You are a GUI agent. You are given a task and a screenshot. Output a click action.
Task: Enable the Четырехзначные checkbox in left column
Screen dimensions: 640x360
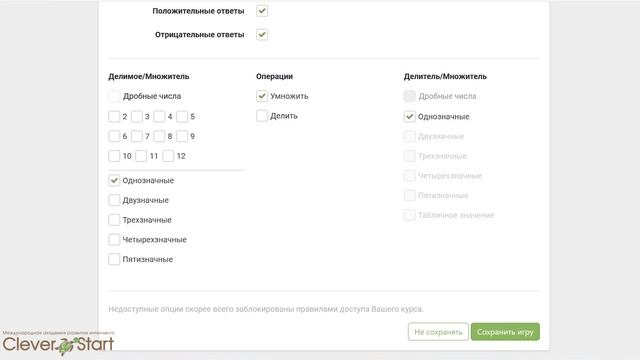pyautogui.click(x=114, y=240)
